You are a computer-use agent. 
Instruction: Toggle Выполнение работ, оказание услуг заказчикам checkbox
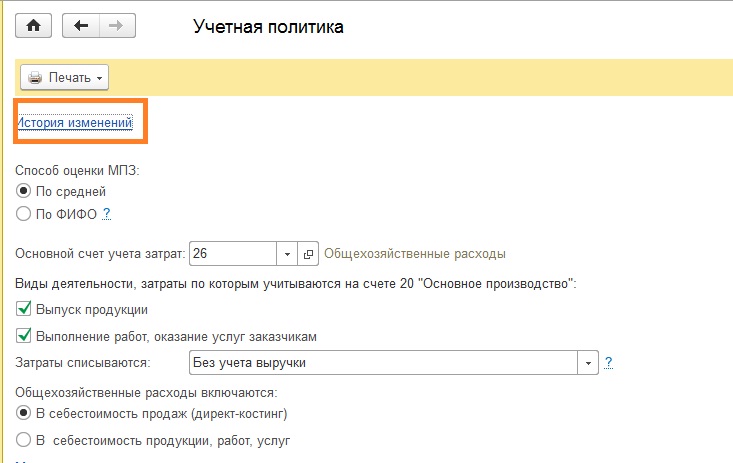pos(23,336)
